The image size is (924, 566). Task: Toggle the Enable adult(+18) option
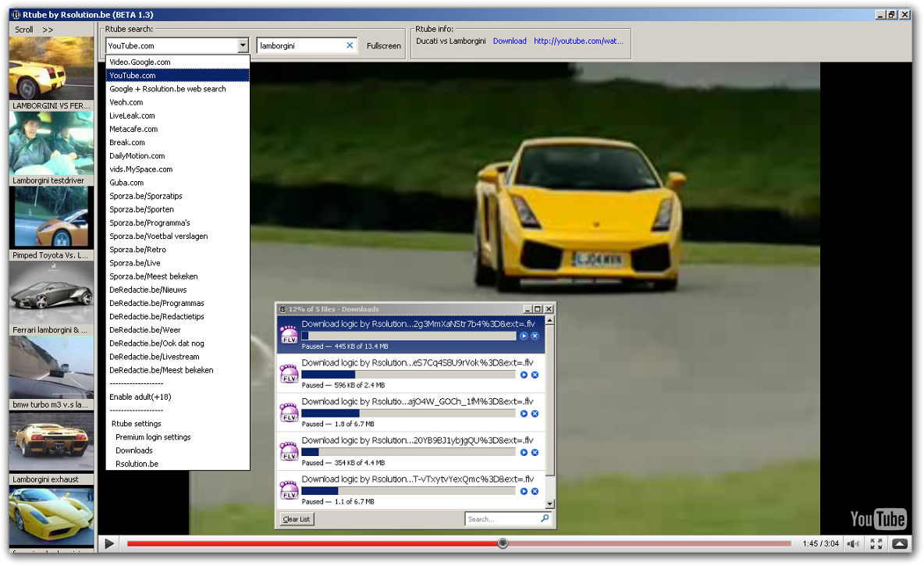point(140,397)
